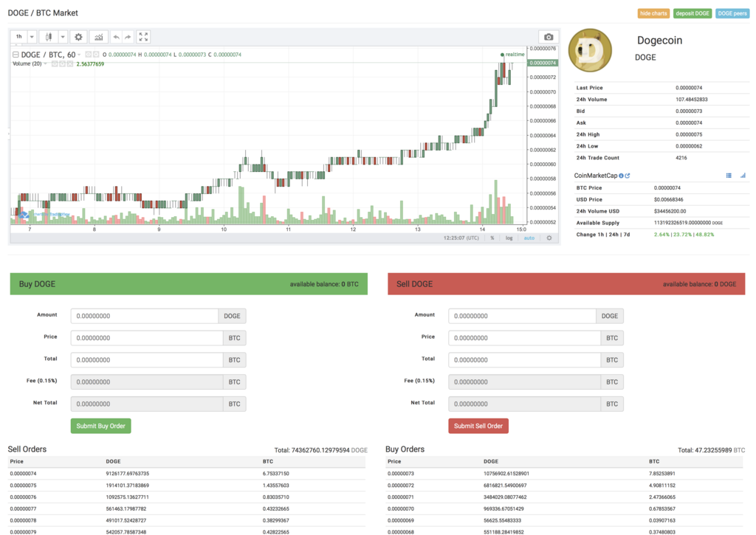
Task: Click the sell available balance 0 DOGE
Action: [699, 284]
